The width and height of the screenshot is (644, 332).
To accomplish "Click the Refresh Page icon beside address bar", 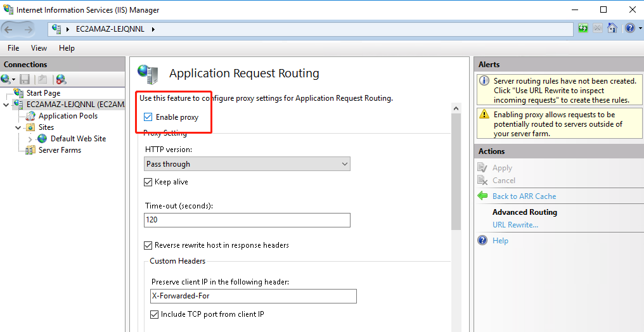I will 583,29.
